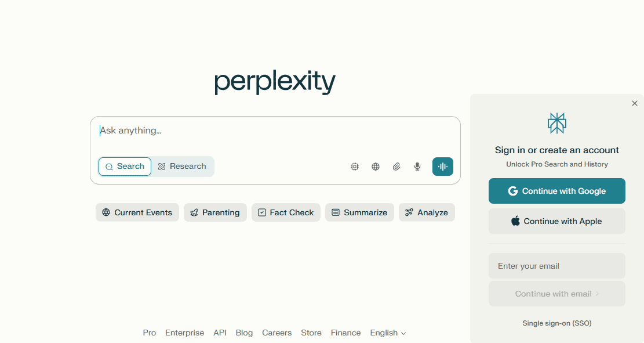Choose the Parenting suggestion chip
Viewport: 644px width, 343px height.
215,212
